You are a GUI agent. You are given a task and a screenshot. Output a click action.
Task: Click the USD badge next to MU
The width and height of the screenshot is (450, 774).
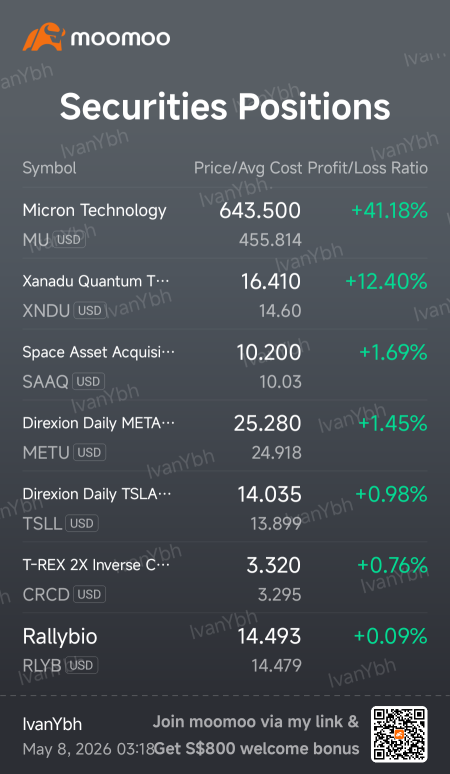coord(69,240)
